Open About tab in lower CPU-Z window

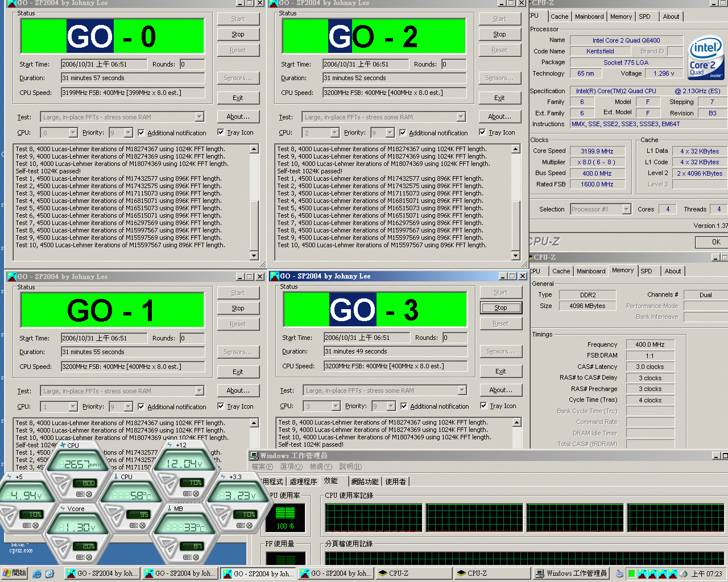coord(673,271)
